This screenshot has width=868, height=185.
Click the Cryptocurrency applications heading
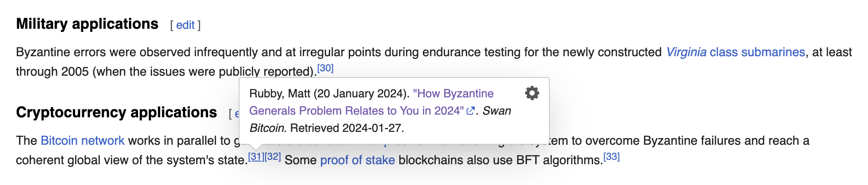click(116, 112)
